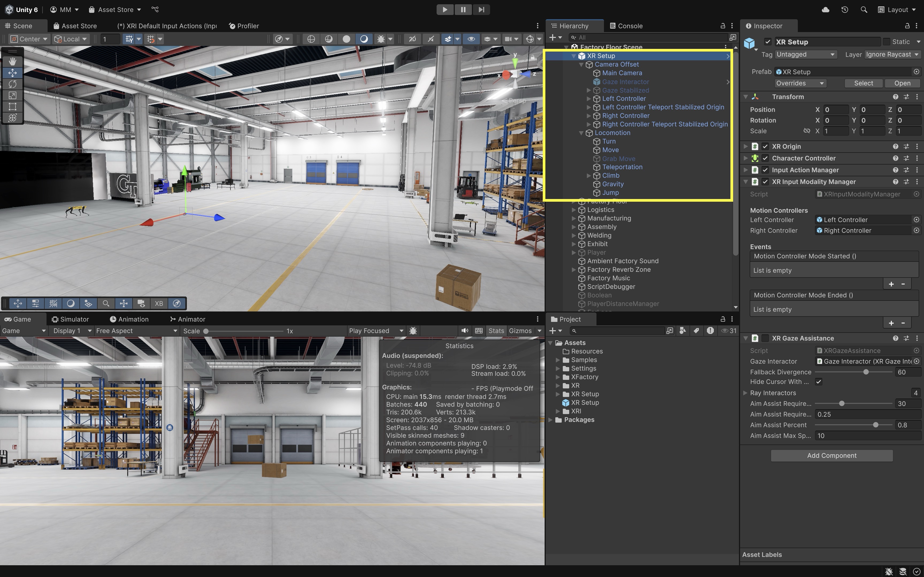Switch to the Console tab
The image size is (924, 577).
click(626, 26)
